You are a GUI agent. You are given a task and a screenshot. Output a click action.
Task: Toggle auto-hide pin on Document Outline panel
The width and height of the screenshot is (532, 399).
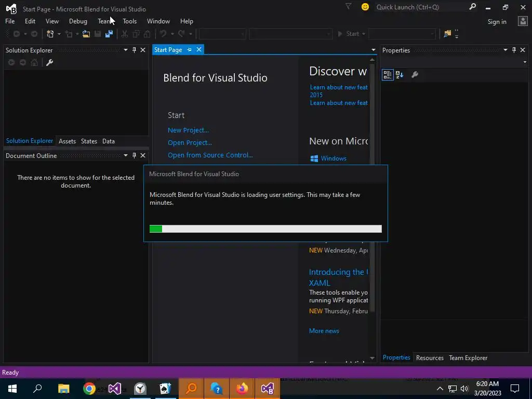click(135, 155)
